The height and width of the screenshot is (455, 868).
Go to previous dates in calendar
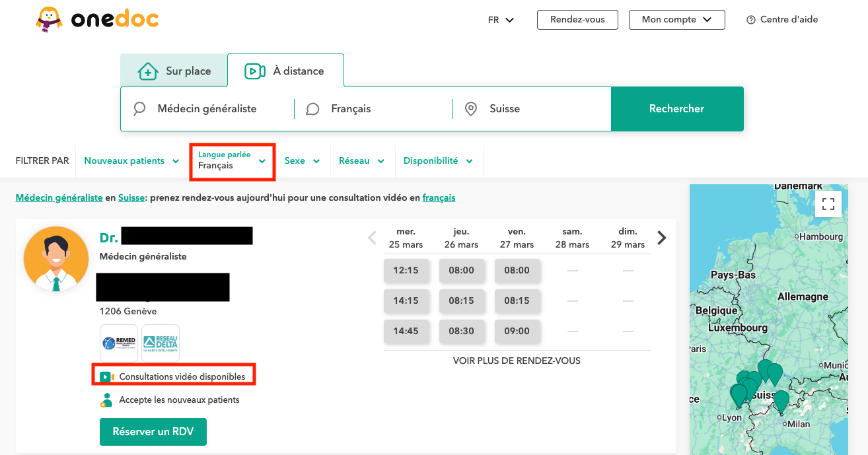372,238
